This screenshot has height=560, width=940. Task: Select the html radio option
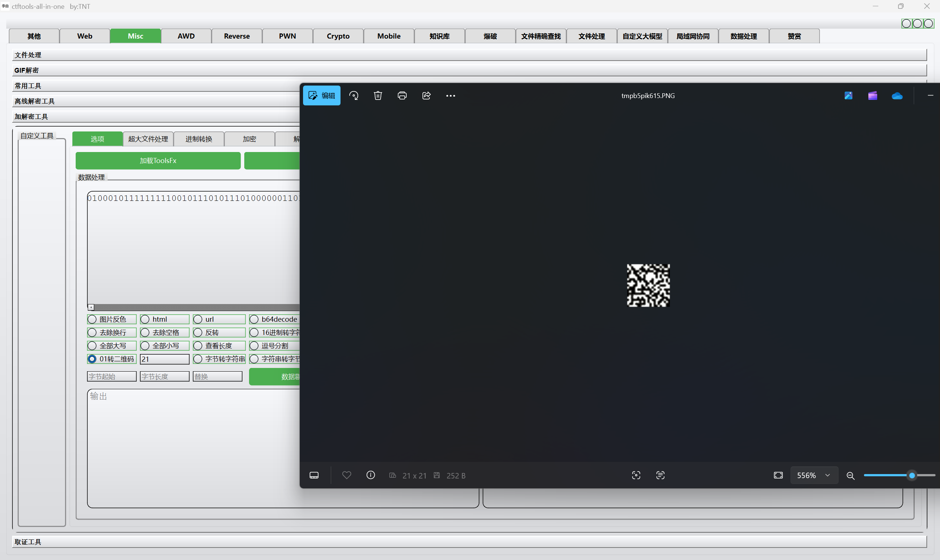pyautogui.click(x=164, y=319)
